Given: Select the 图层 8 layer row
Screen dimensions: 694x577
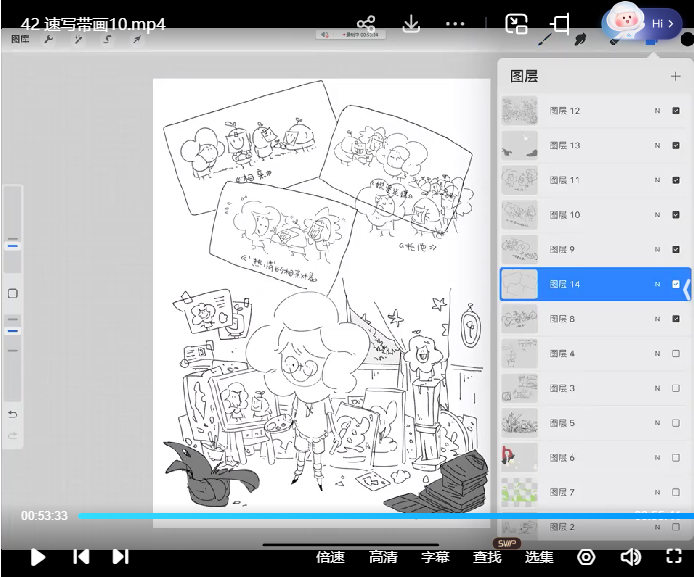Looking at the screenshot, I should [590, 319].
